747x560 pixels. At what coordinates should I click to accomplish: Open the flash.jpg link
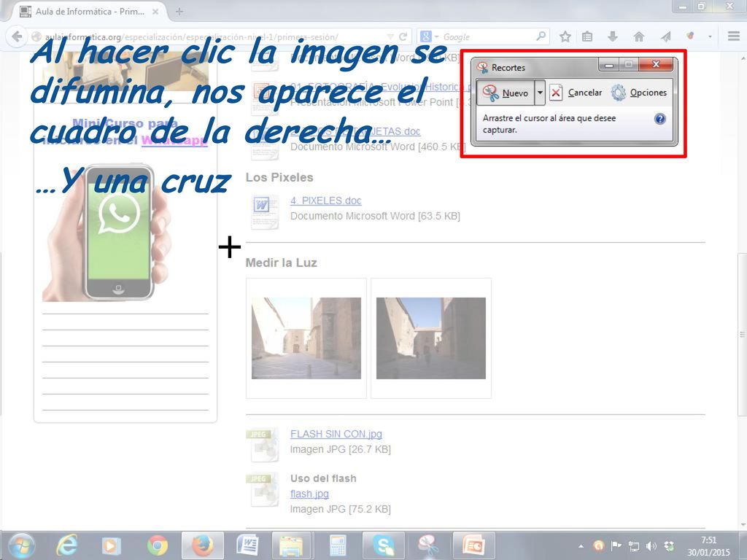tap(309, 494)
